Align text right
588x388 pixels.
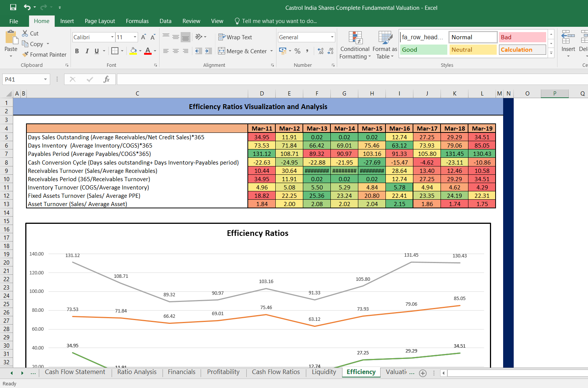186,51
